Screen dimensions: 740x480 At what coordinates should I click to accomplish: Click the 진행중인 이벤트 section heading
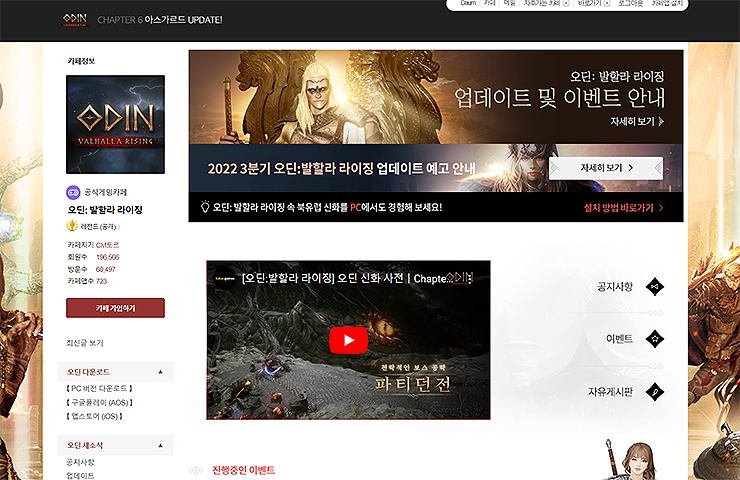(x=243, y=470)
